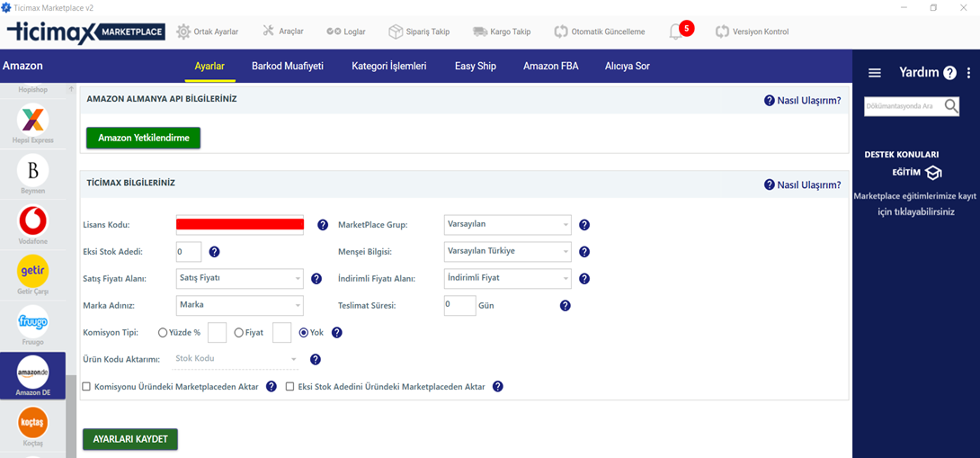Show help for Komisyonu Üründeki Marketplaceden Aktar
Screen dimensions: 980x458
pyautogui.click(x=272, y=387)
